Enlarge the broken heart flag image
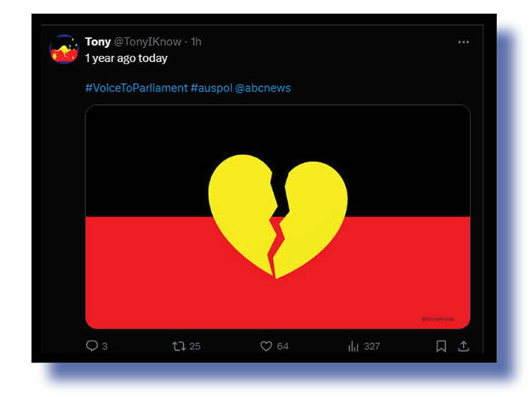532x397 pixels. (278, 216)
